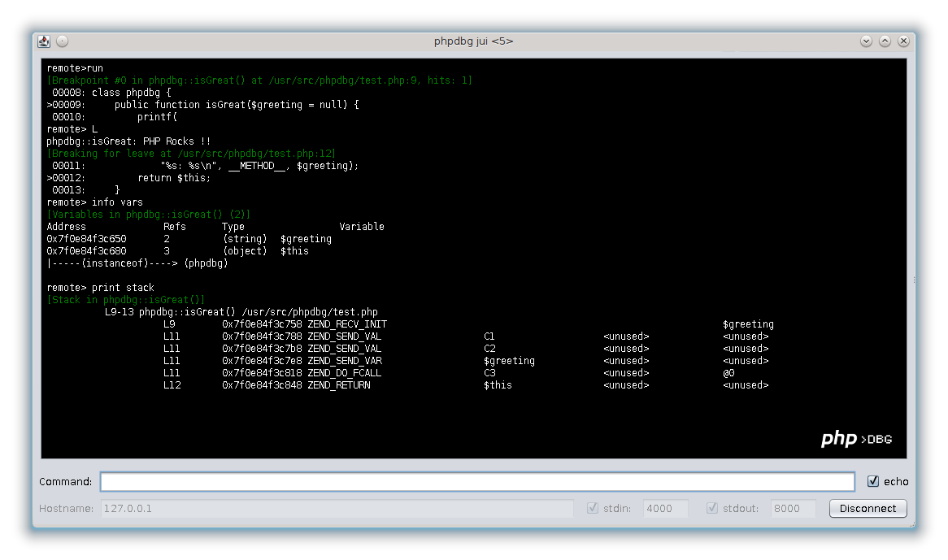Click the Hostname field showing 127.0.0.1
This screenshot has width=948, height=560.
(x=337, y=509)
